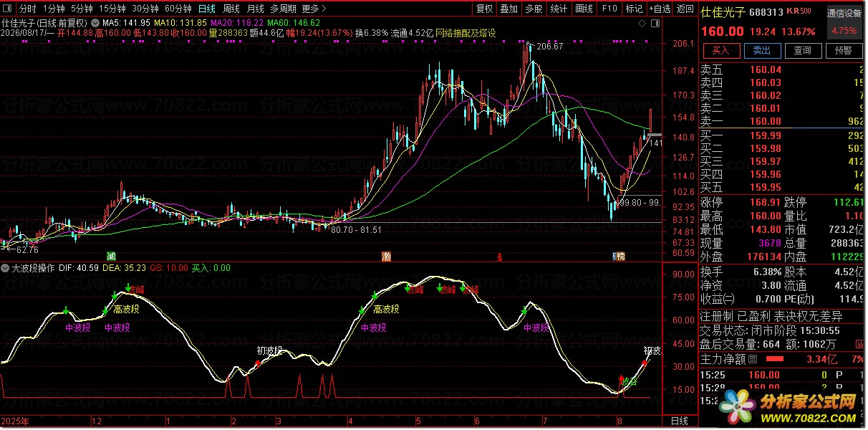Click the 卖五 ask price 160.04
The height and width of the screenshot is (430, 868).
pos(766,70)
